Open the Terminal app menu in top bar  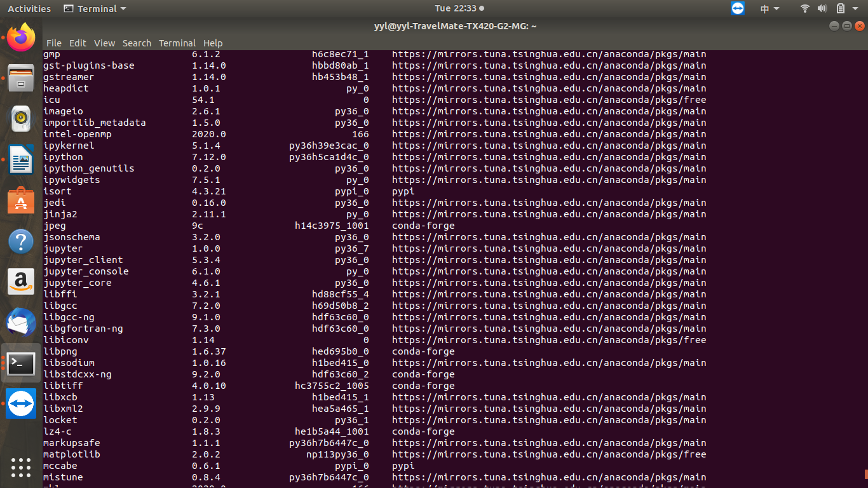click(x=95, y=9)
